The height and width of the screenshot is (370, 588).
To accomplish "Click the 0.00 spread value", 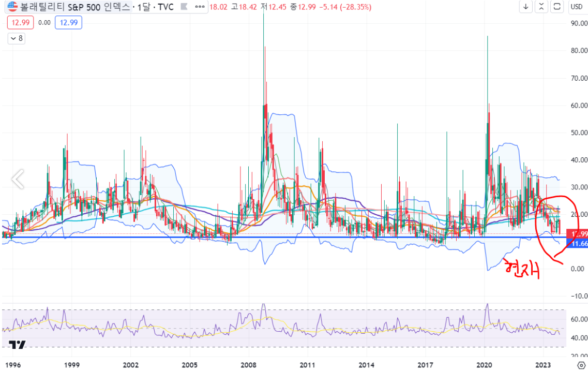I will click(44, 23).
